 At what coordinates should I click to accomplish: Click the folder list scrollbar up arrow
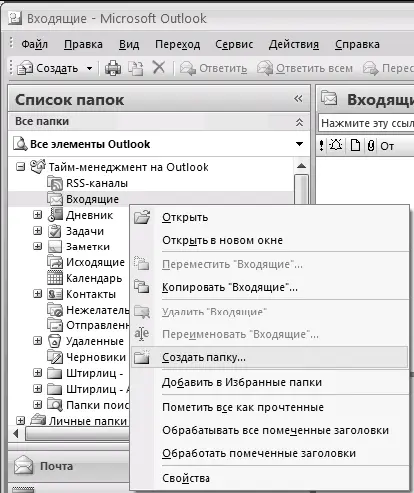301,166
